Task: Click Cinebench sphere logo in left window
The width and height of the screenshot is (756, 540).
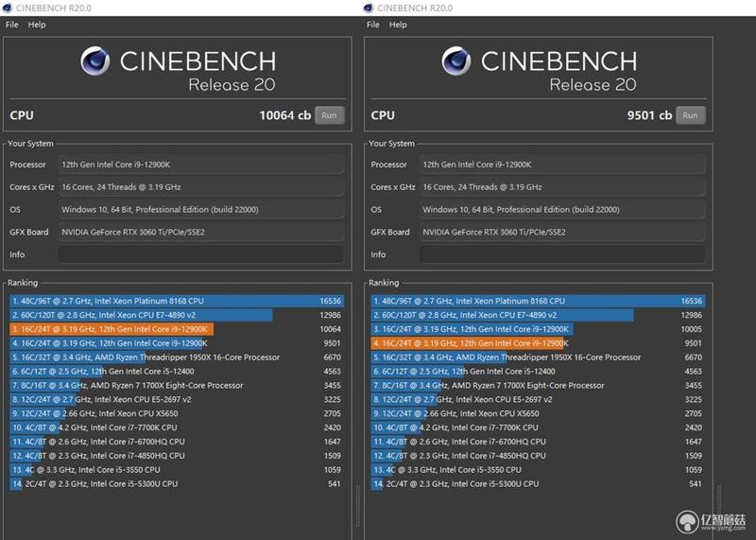Action: [95, 61]
